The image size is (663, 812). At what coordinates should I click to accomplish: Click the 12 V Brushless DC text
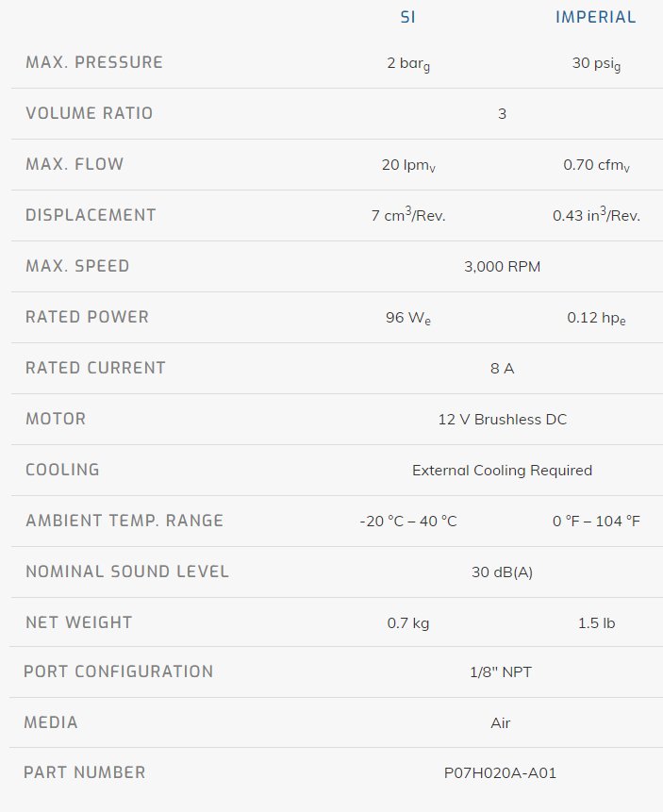502,420
